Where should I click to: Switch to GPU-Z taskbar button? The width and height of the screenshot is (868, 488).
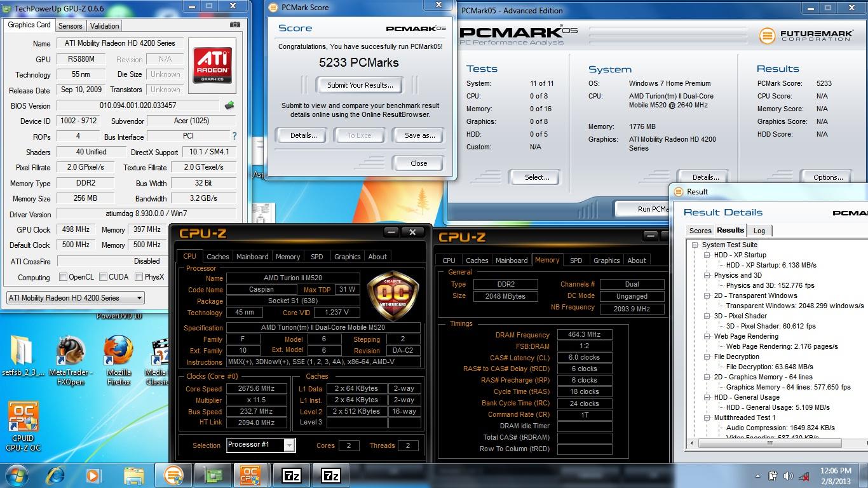212,475
